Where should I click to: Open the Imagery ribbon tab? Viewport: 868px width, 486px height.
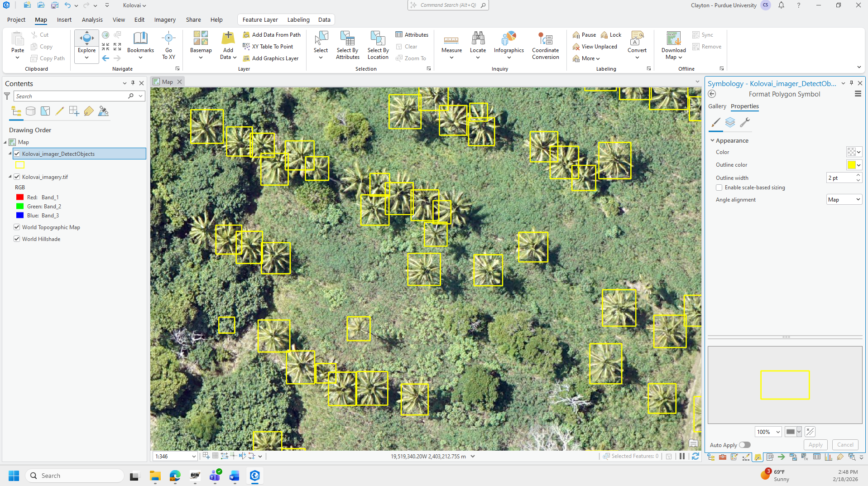165,20
